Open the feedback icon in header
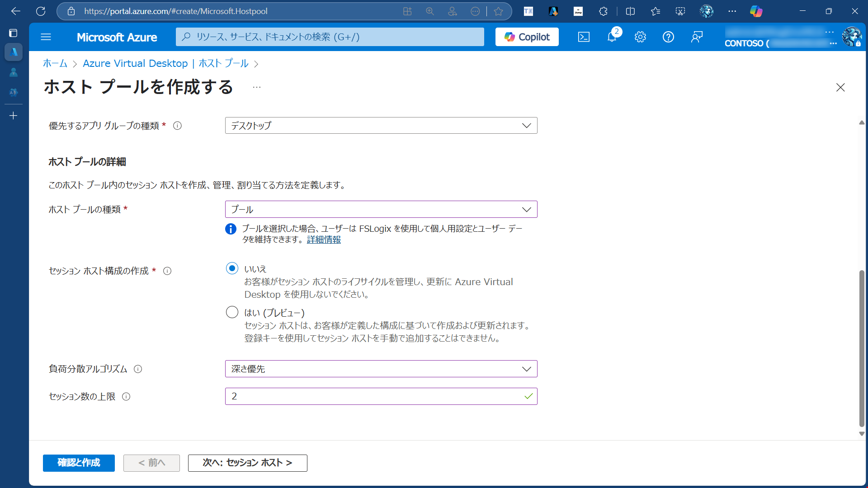Image resolution: width=868 pixels, height=488 pixels. (697, 37)
